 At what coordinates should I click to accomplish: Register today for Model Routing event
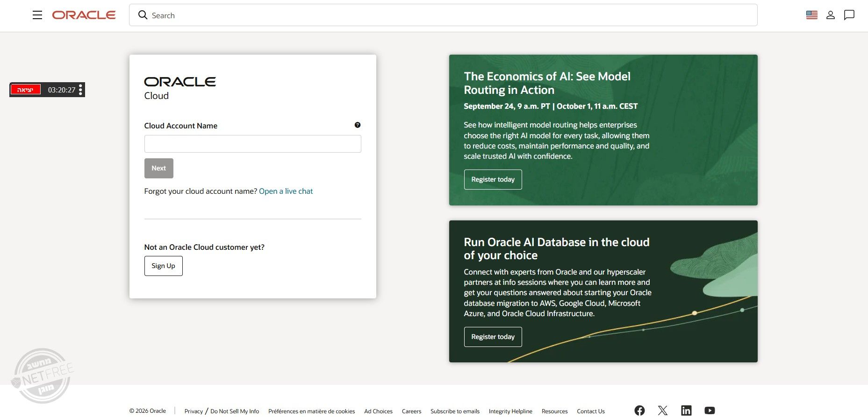(x=493, y=179)
